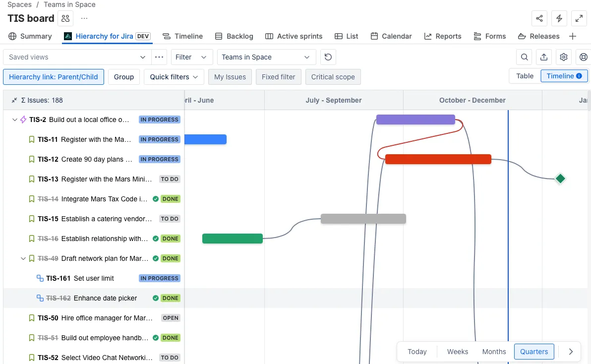591x364 pixels.
Task: Open the Summary tab
Action: point(30,36)
